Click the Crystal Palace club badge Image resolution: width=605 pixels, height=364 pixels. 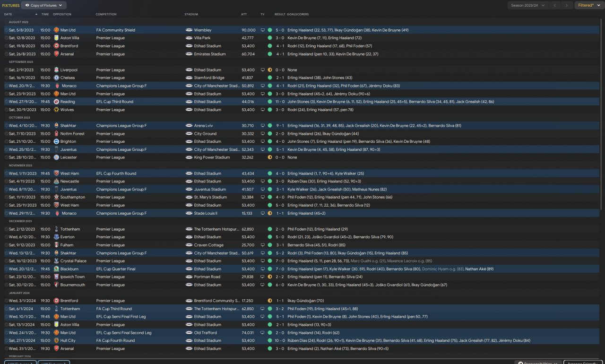click(56, 261)
